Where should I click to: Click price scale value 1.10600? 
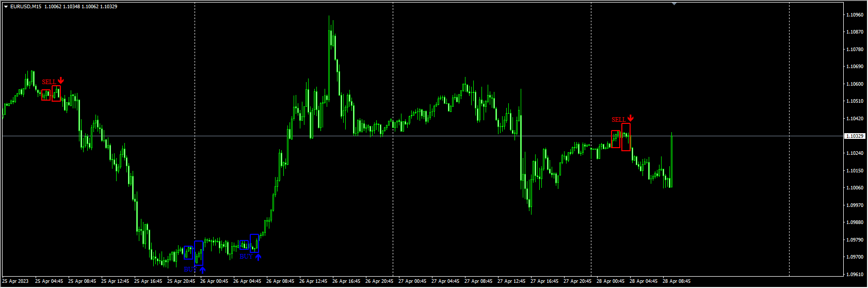855,84
